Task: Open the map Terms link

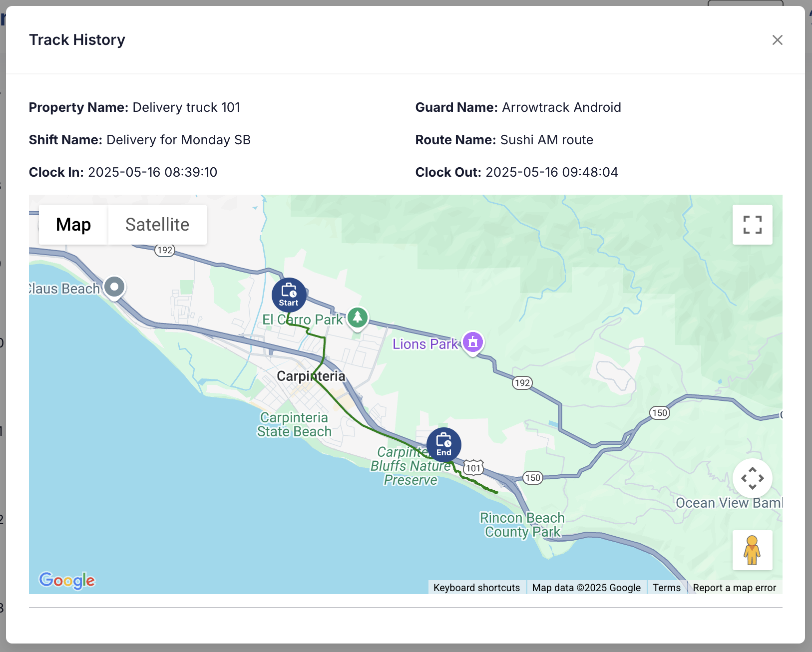Action: click(666, 588)
